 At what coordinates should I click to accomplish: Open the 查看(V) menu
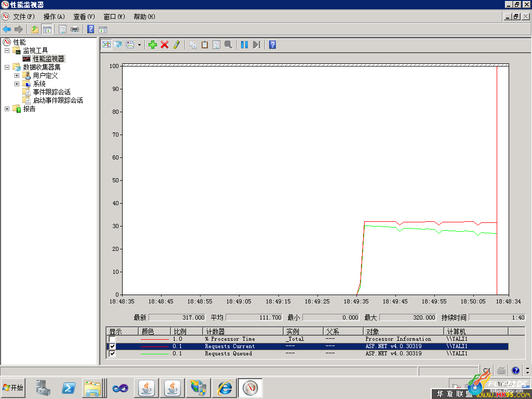[84, 17]
